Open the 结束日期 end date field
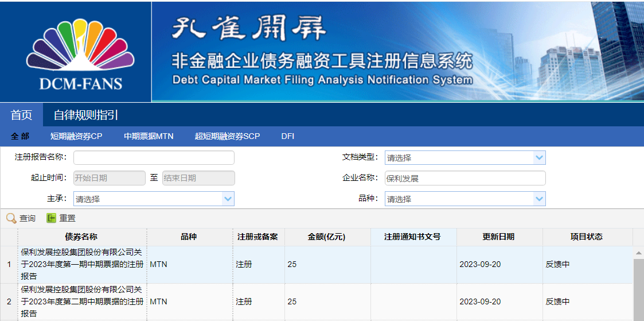The width and height of the screenshot is (644, 321). click(199, 178)
